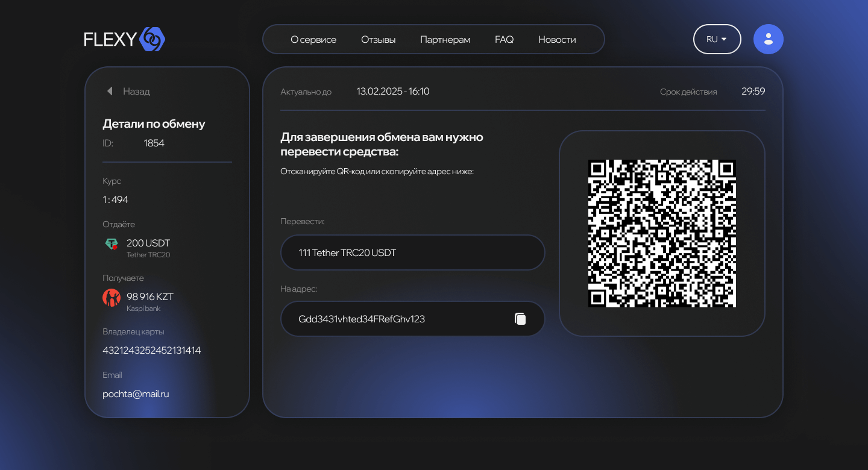Click the 98 916 KZT amount

[x=150, y=296]
